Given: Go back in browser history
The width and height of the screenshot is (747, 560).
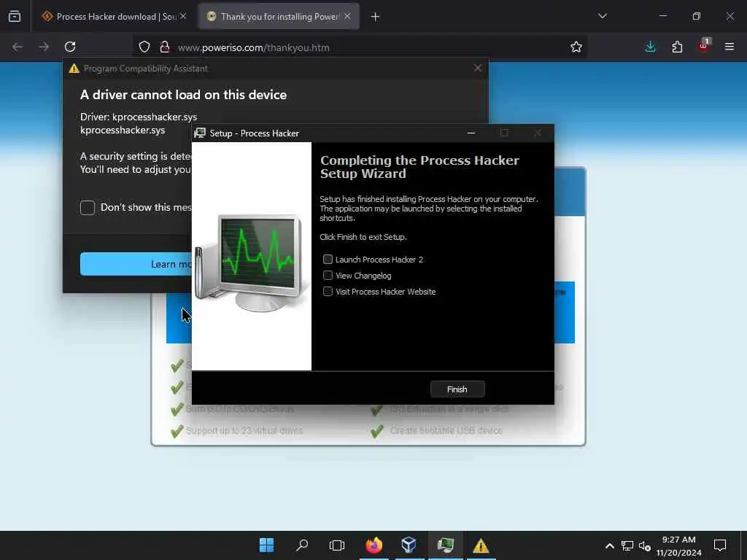Looking at the screenshot, I should point(18,47).
